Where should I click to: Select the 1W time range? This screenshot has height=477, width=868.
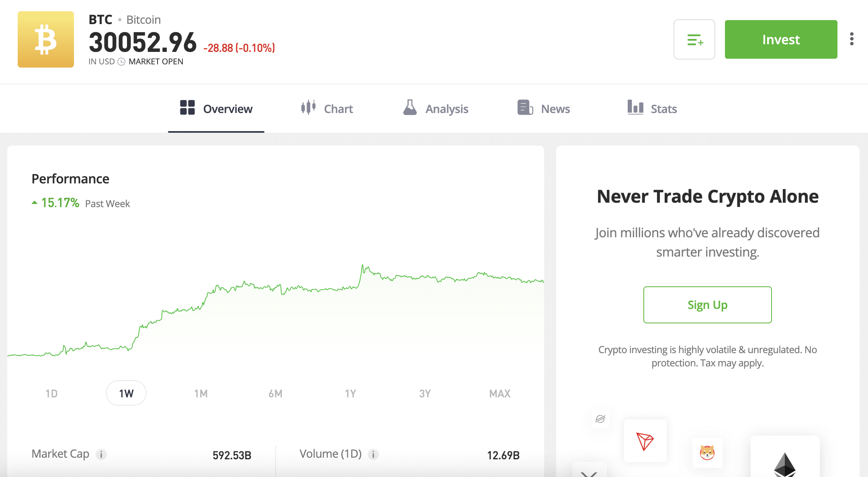[126, 393]
